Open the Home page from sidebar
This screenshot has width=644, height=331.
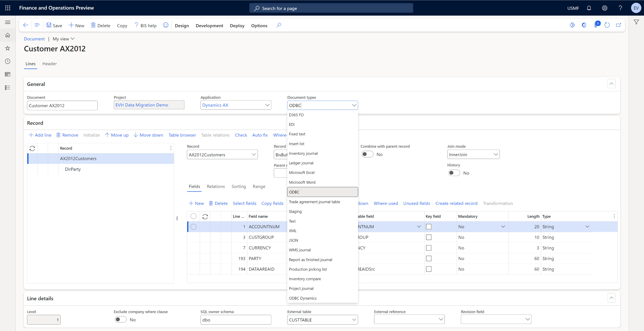[x=7, y=35]
